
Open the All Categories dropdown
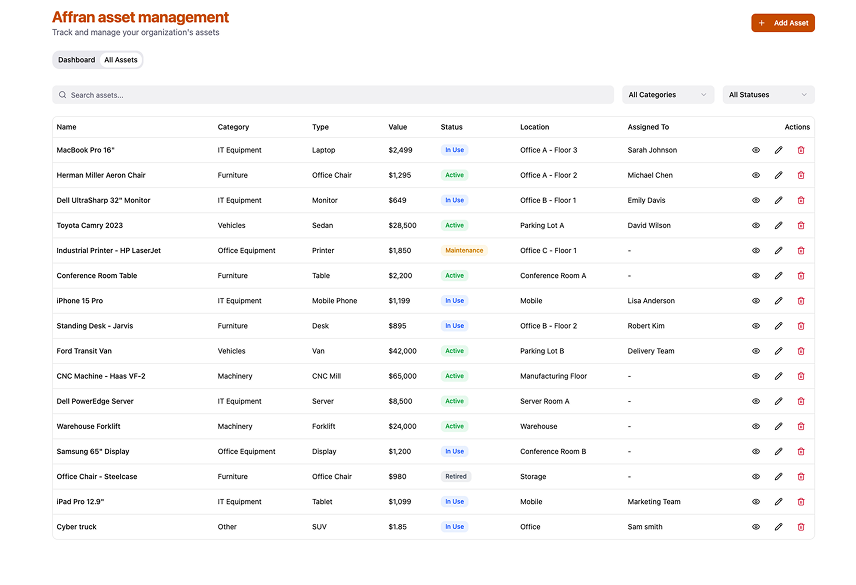[x=668, y=95]
